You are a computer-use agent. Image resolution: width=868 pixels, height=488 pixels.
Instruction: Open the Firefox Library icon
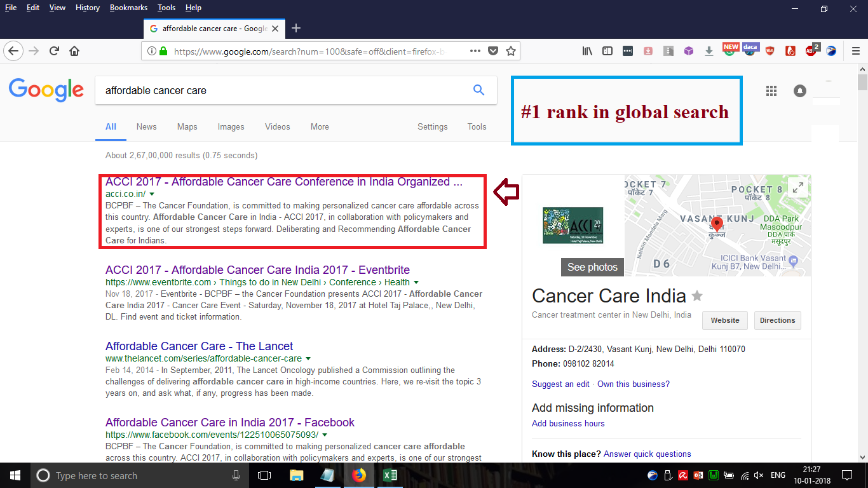(587, 51)
